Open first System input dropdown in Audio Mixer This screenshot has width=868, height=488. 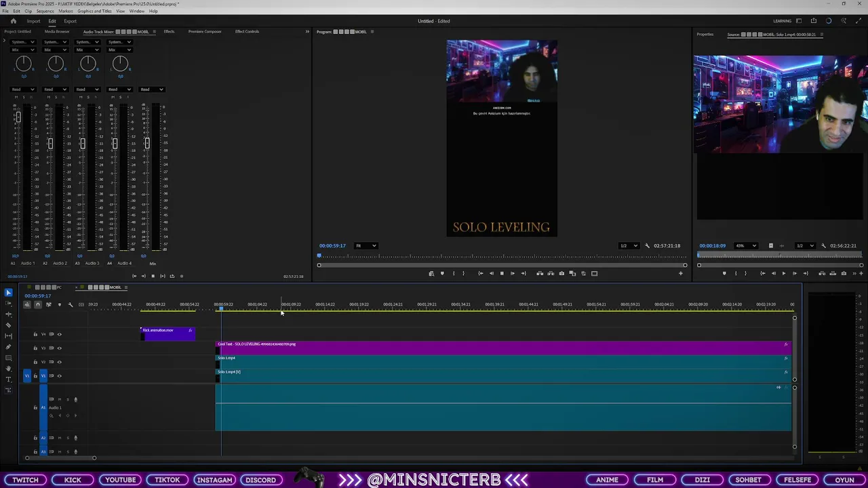[23, 42]
